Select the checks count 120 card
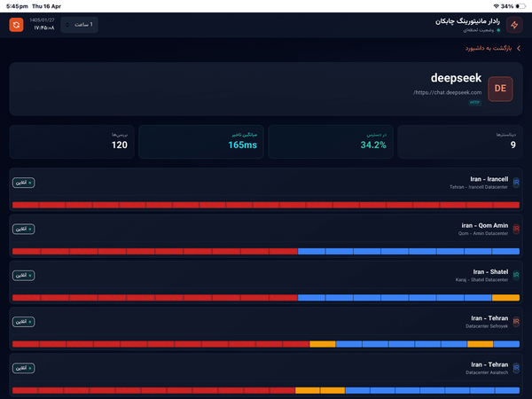The width and height of the screenshot is (532, 399). click(72, 141)
